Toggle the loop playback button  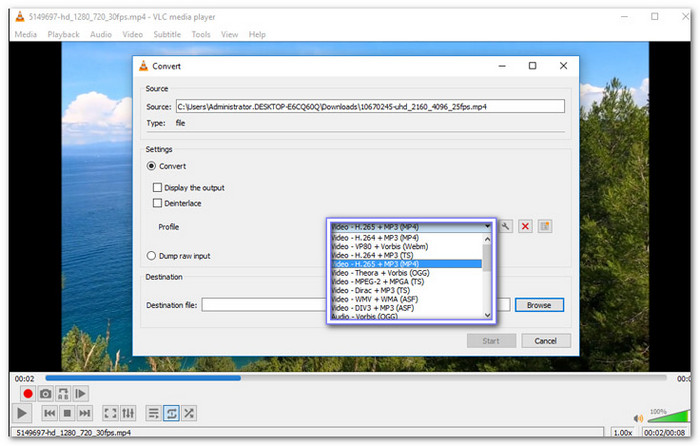(172, 413)
